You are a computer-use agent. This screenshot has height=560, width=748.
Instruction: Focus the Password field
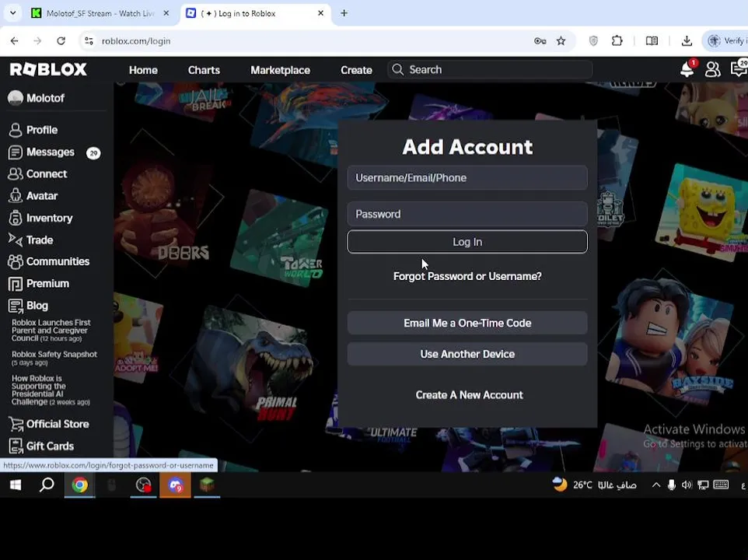467,214
